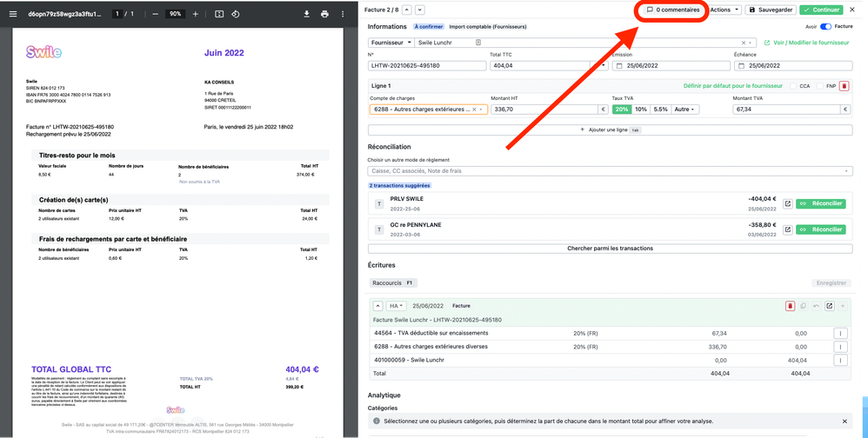
Task: Click the green Continuer button
Action: [x=821, y=10]
